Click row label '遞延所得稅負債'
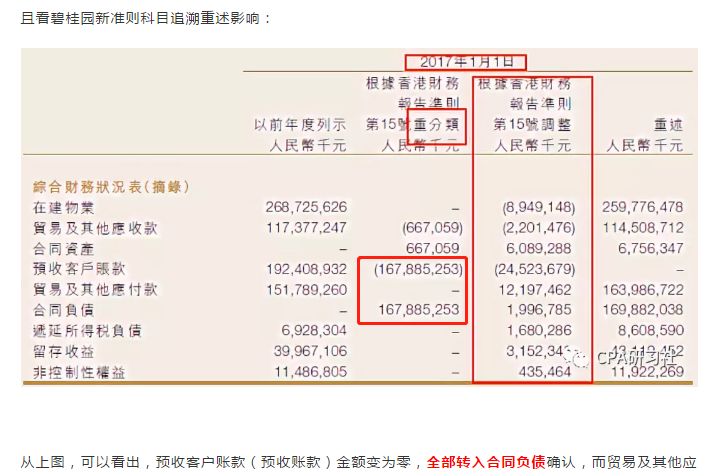This screenshot has height=476, width=722. tap(87, 331)
